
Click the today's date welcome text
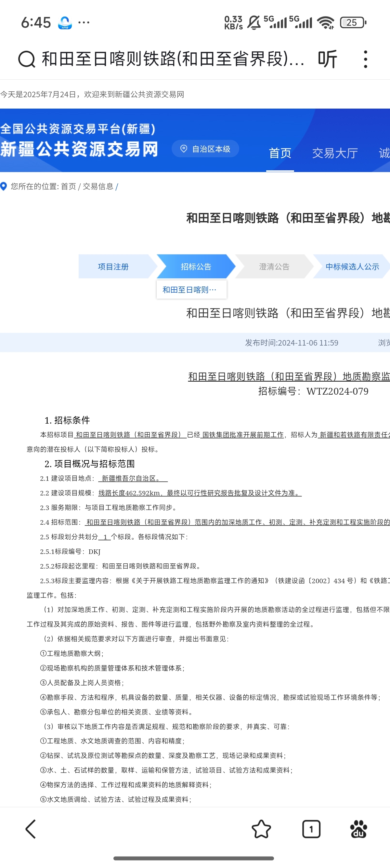(92, 94)
